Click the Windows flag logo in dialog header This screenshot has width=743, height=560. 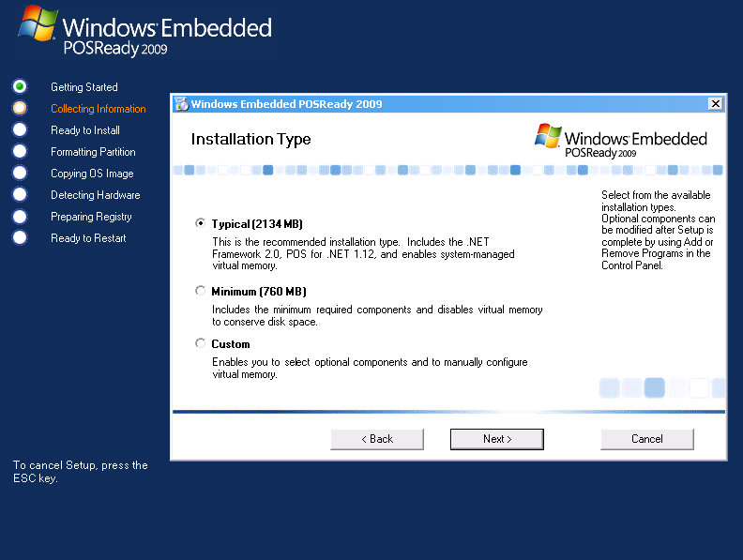548,136
